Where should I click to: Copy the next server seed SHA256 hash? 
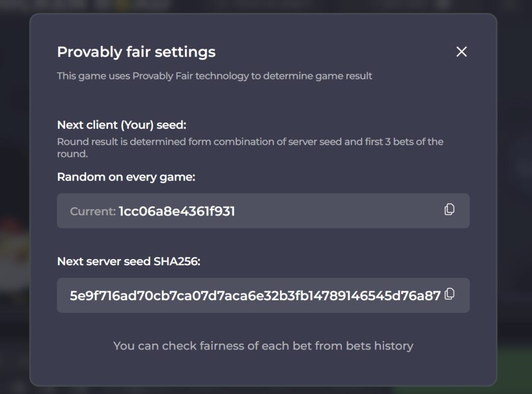pos(449,294)
